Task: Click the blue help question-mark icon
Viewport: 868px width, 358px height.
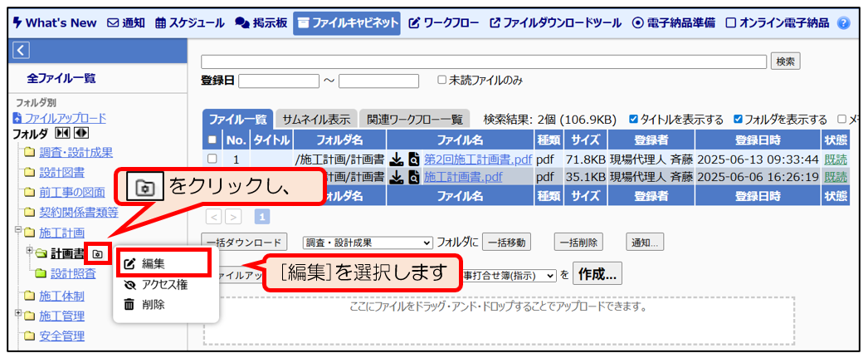Action: (x=843, y=23)
